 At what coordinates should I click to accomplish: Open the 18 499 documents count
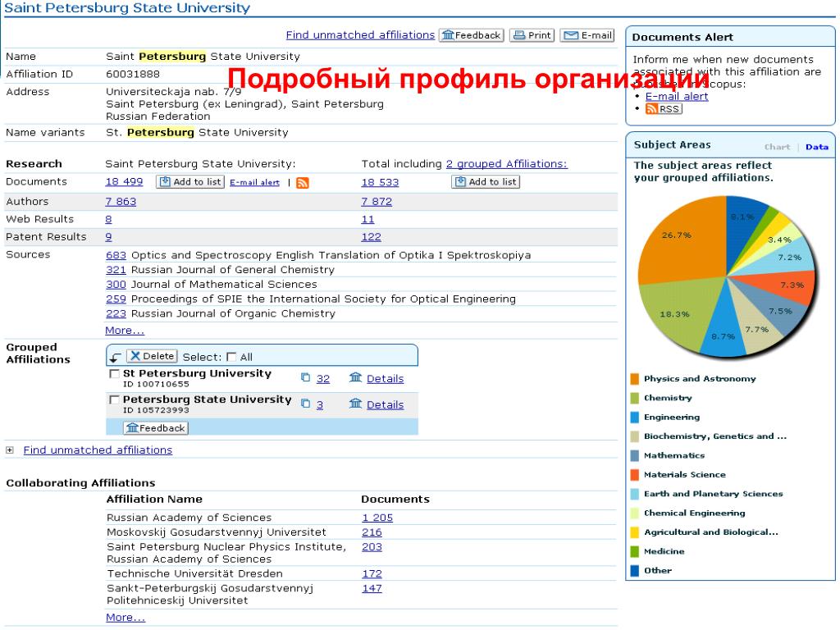tap(125, 181)
